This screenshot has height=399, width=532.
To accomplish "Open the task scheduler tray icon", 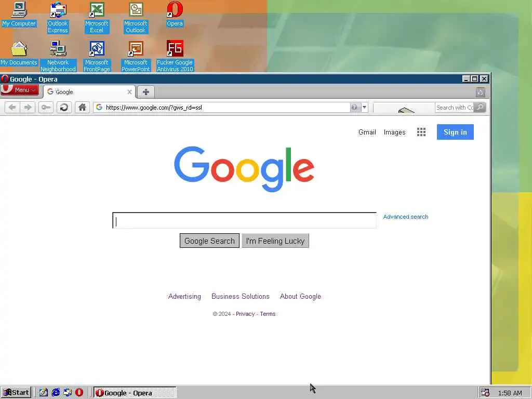I will click(x=485, y=393).
